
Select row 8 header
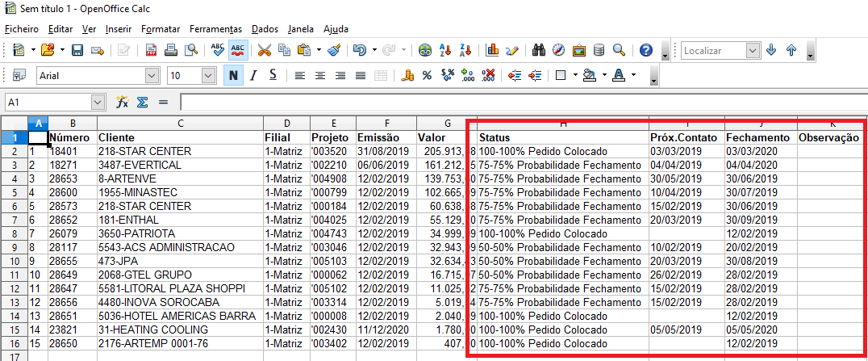pyautogui.click(x=14, y=233)
